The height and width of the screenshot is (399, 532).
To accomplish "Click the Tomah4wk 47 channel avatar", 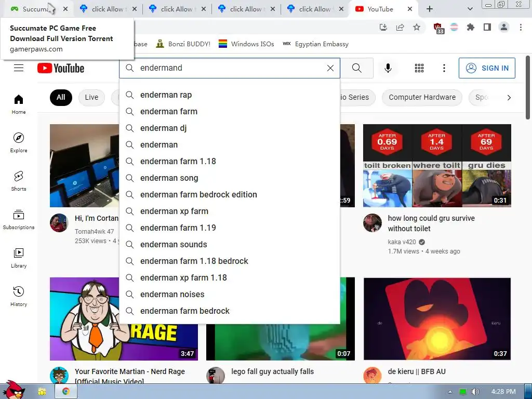I will (x=59, y=223).
